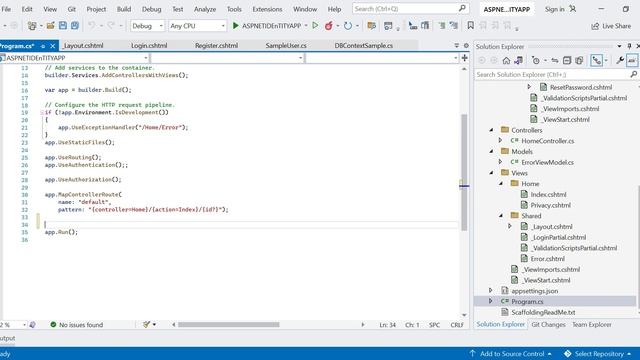Click the title bar Search (Ctrl+Q) box
640x360 pixels.
click(410, 9)
